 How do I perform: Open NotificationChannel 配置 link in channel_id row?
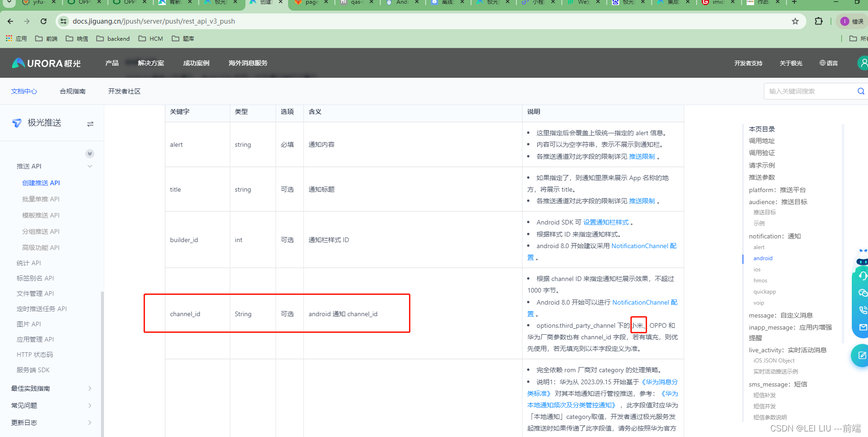click(645, 302)
